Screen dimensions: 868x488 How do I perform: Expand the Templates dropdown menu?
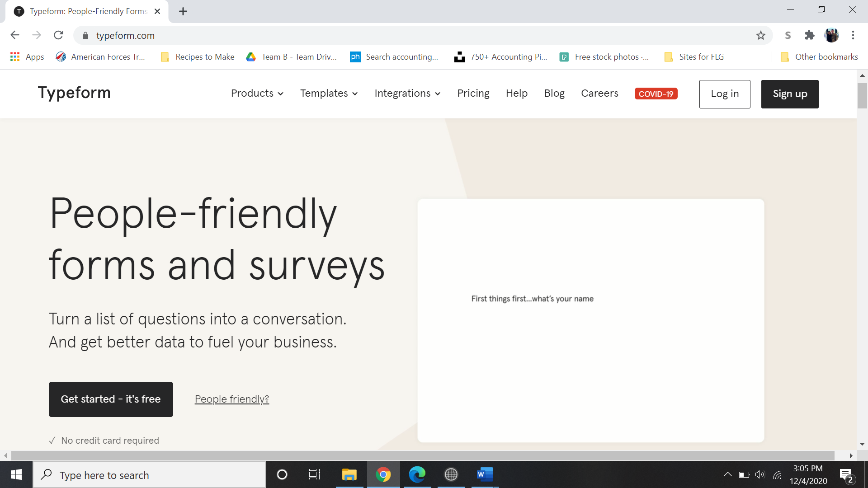(329, 94)
